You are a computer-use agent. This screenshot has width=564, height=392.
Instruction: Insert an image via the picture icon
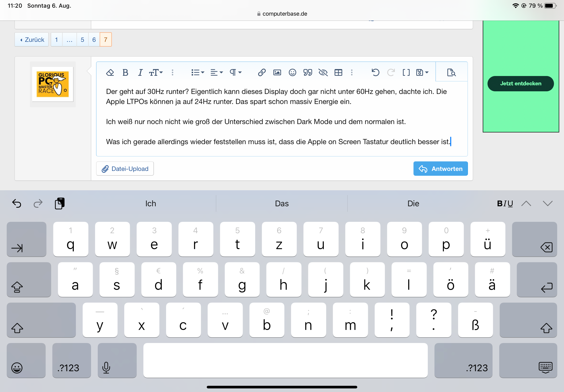pos(277,72)
